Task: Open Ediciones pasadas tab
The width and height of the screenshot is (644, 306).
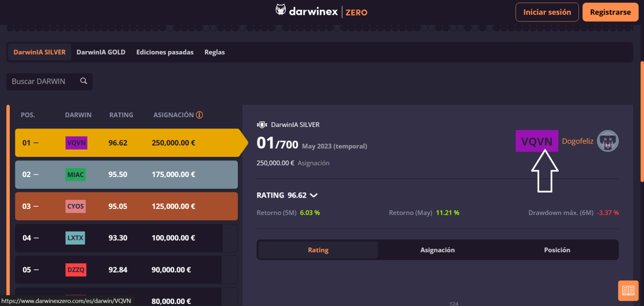Action: tap(165, 52)
